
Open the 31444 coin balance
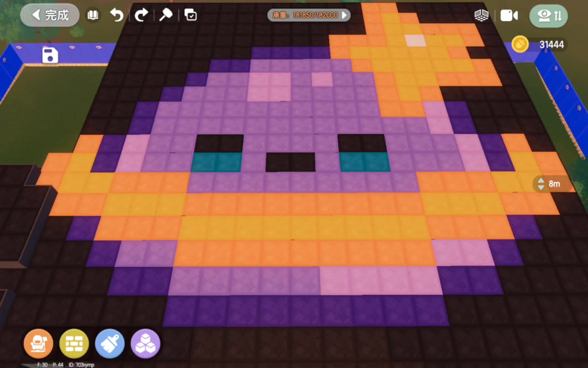[551, 45]
